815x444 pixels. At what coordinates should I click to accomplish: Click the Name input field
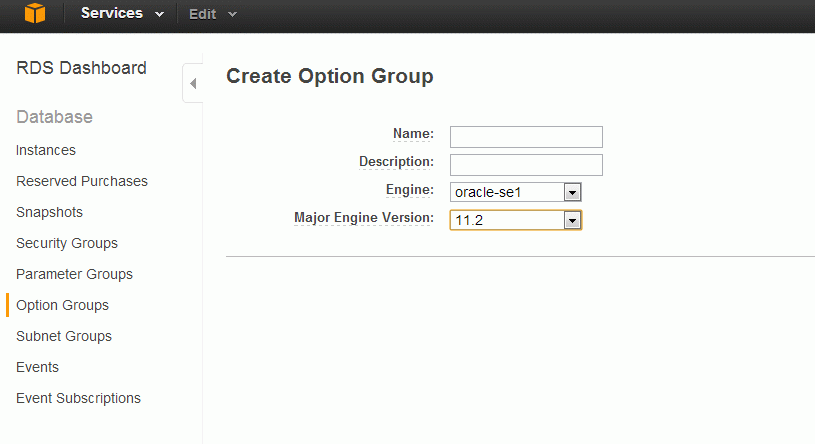tap(526, 137)
